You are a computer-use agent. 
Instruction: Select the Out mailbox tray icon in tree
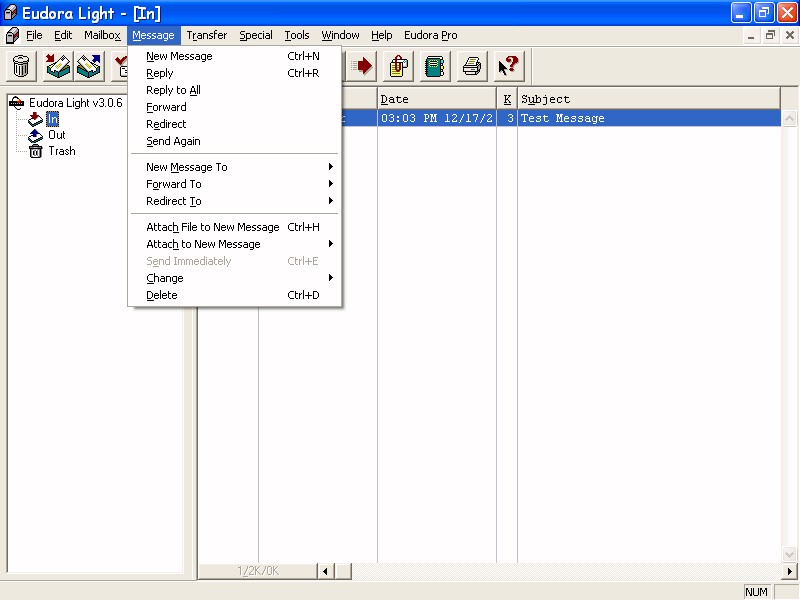pyautogui.click(x=35, y=135)
